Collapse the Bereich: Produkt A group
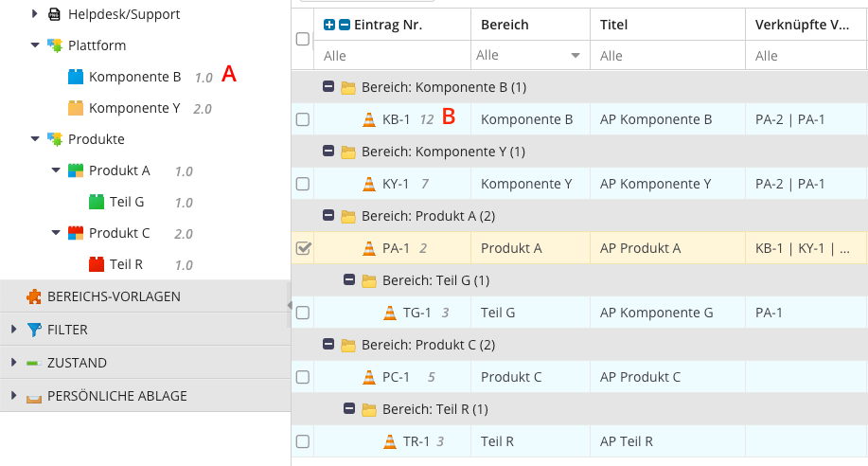Screen dimensions: 868x466 pos(328,216)
